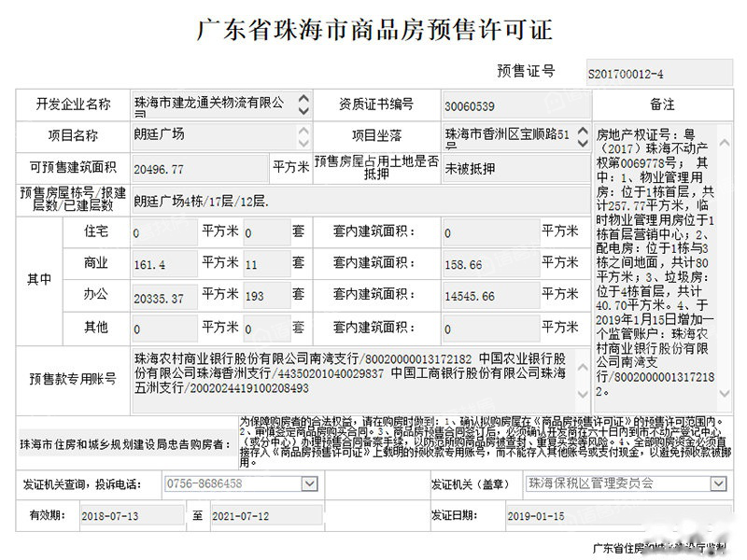Click the 项目名称 field 朗廷广场
This screenshot has width=747, height=560.
(x=221, y=136)
